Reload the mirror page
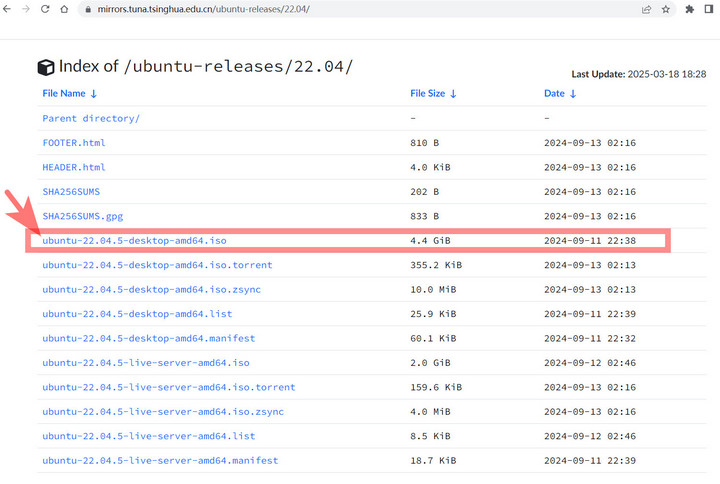Image resolution: width=720 pixels, height=484 pixels. tap(45, 9)
